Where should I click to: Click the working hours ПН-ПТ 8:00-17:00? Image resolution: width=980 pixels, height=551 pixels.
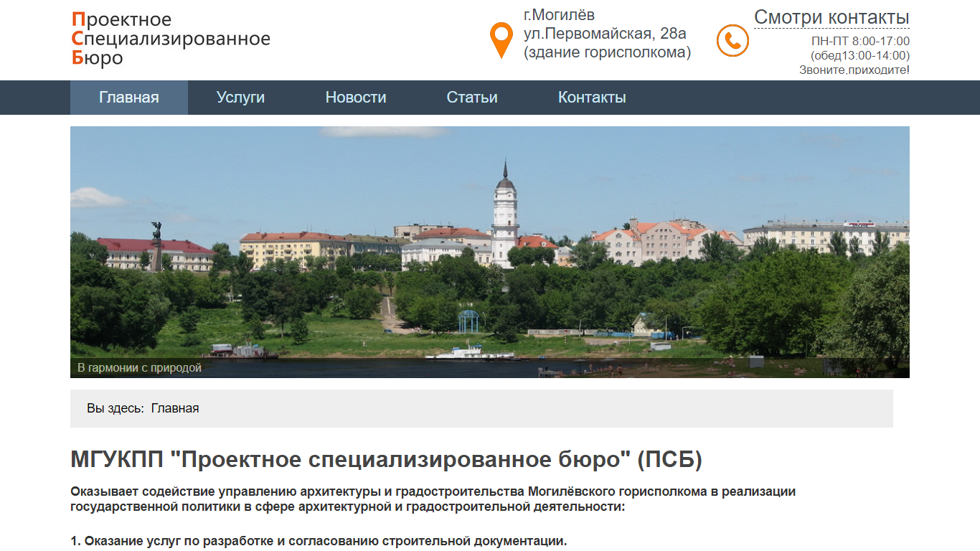click(x=860, y=41)
